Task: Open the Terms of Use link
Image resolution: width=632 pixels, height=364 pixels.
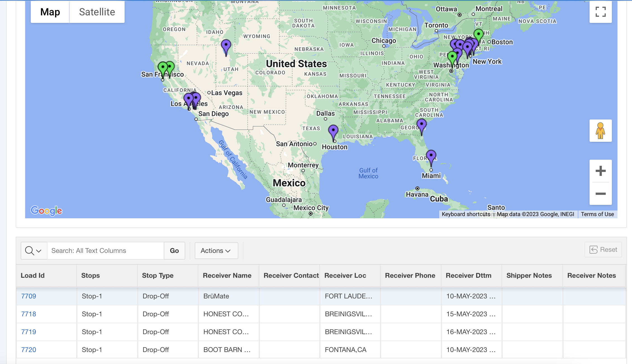Action: coord(597,214)
